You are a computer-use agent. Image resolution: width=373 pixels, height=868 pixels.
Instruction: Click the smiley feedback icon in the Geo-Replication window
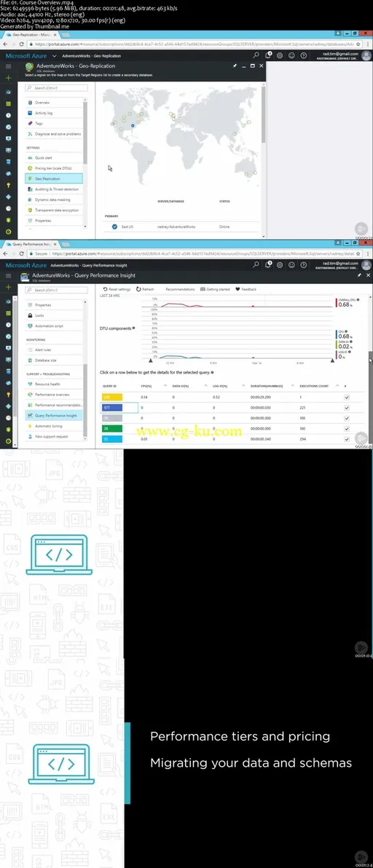291,55
